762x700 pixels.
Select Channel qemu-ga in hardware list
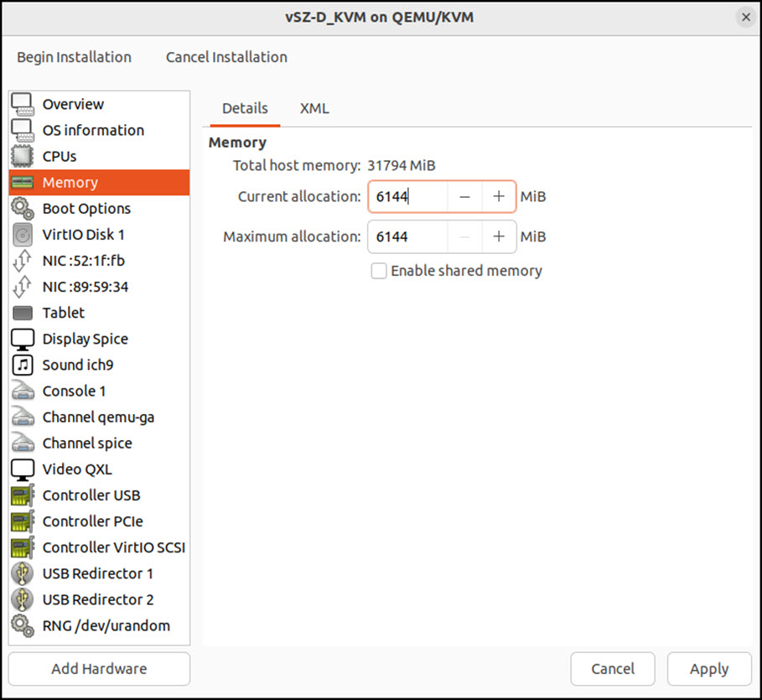(x=99, y=417)
